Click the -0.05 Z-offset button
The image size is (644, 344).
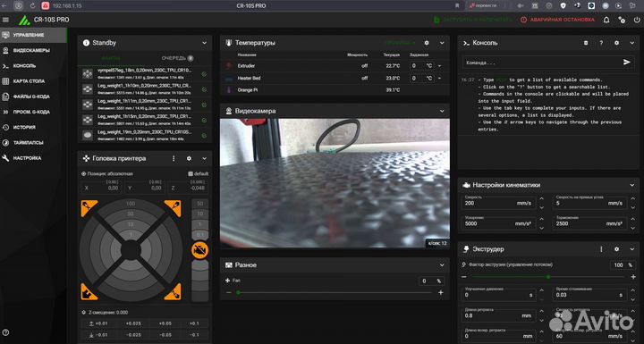click(x=165, y=334)
